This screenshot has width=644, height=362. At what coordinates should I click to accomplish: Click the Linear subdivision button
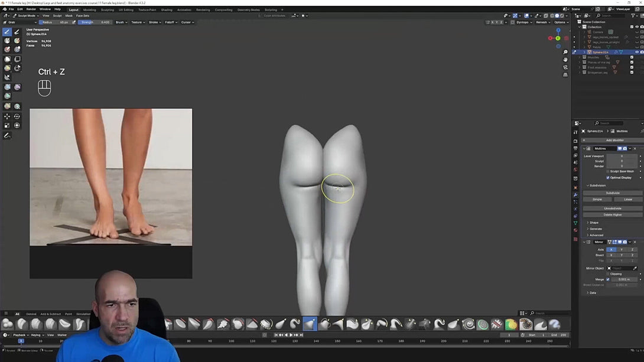628,199
